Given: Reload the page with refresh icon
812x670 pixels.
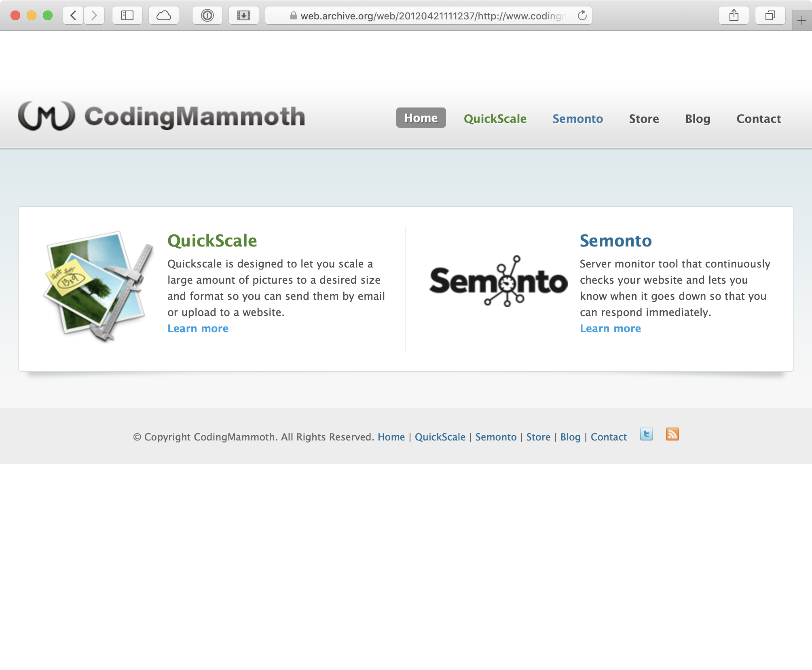Looking at the screenshot, I should click(x=582, y=16).
